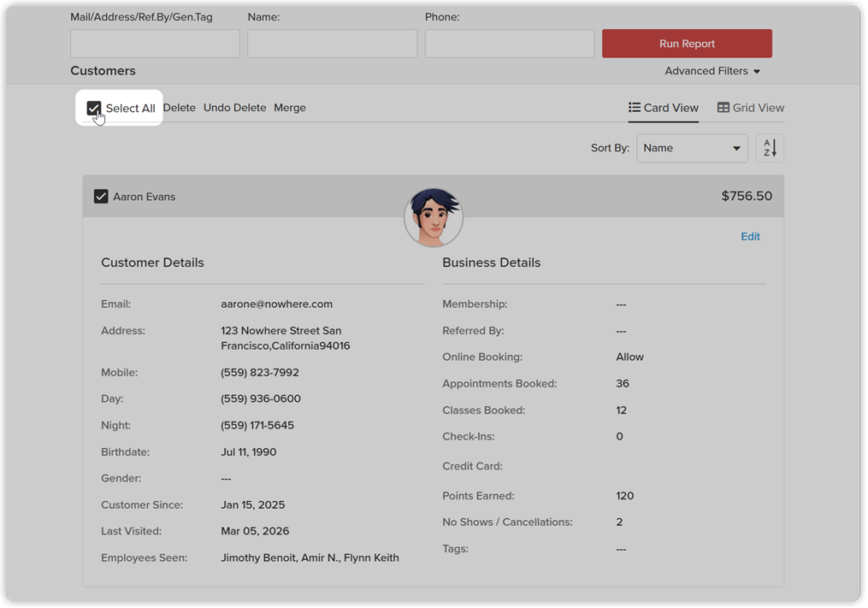
Task: Expand Advanced Filters
Action: click(x=712, y=71)
